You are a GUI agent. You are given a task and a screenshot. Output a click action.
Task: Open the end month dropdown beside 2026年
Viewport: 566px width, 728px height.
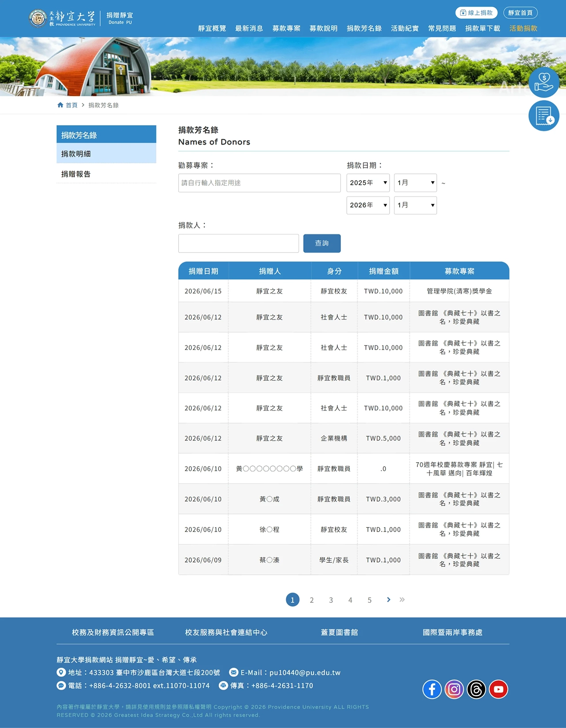pyautogui.click(x=415, y=205)
